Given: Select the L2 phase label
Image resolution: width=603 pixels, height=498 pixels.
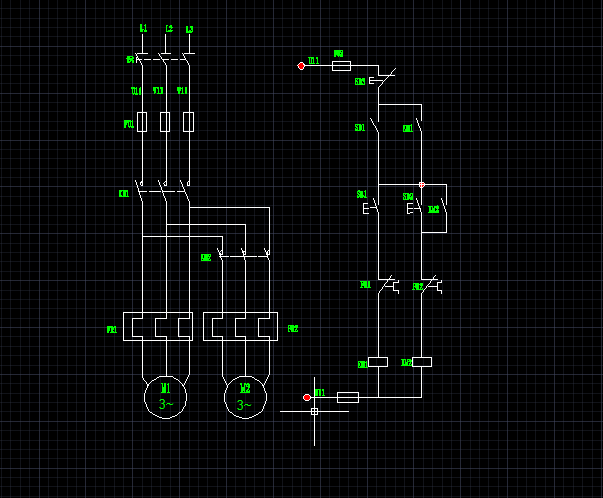Looking at the screenshot, I should click(x=169, y=29).
